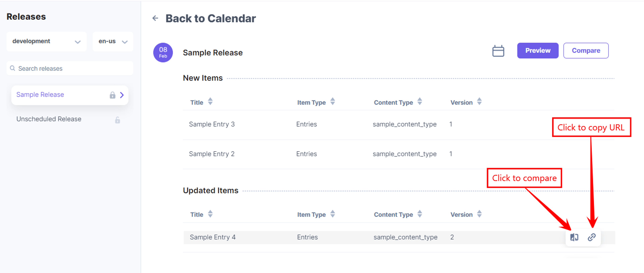Click Sample Entry 3 row title
This screenshot has width=644, height=273.
[x=212, y=124]
